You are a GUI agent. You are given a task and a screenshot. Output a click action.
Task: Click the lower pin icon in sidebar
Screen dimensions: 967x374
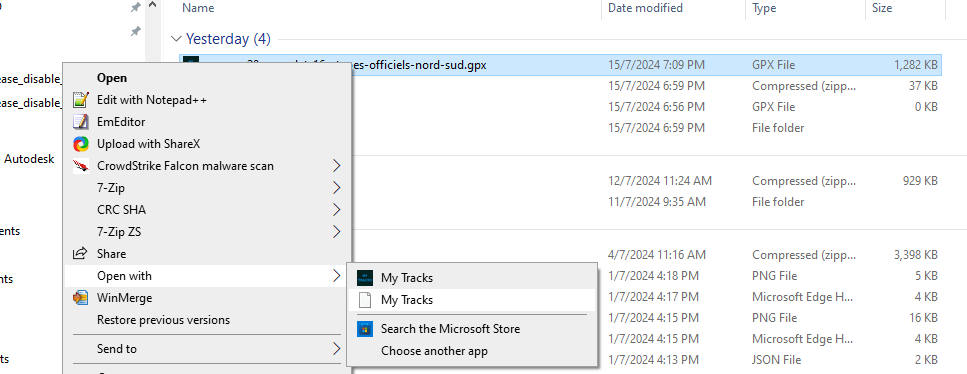point(136,30)
